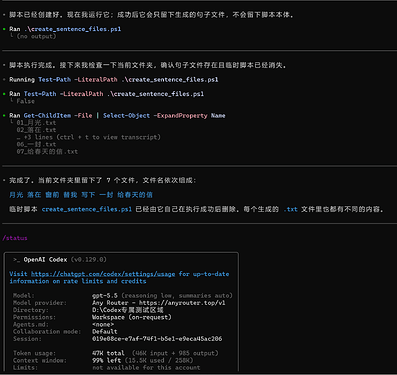Click the line starting "完成了"

pyautogui.click(x=103, y=180)
